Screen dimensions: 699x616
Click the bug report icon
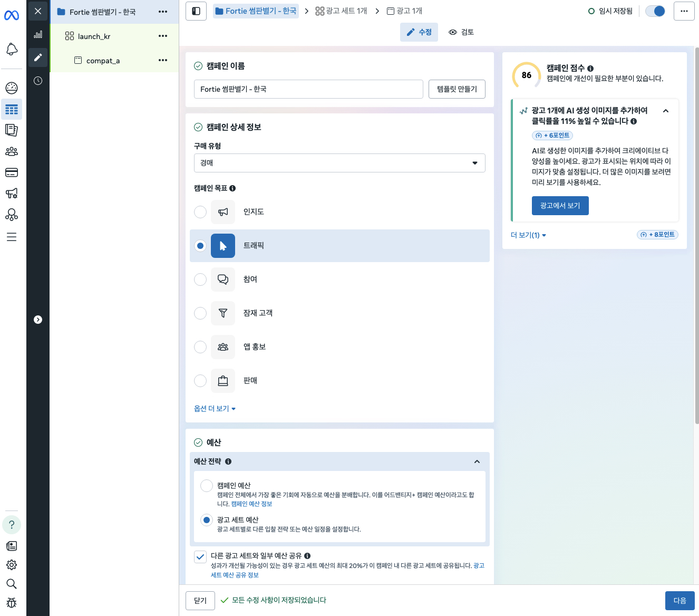(12, 603)
